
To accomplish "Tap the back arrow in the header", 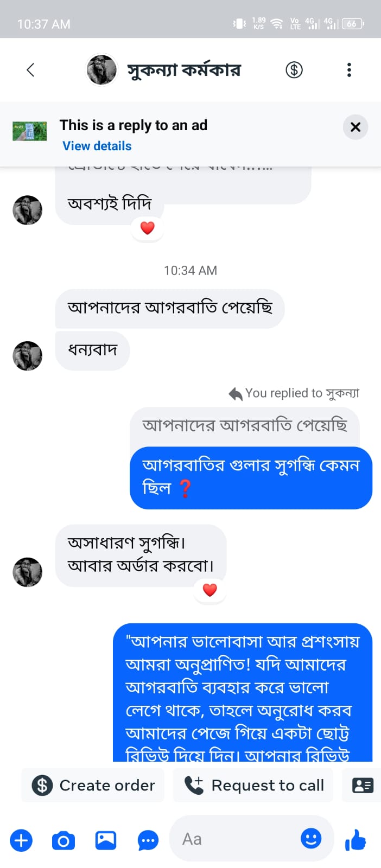I will [x=30, y=70].
